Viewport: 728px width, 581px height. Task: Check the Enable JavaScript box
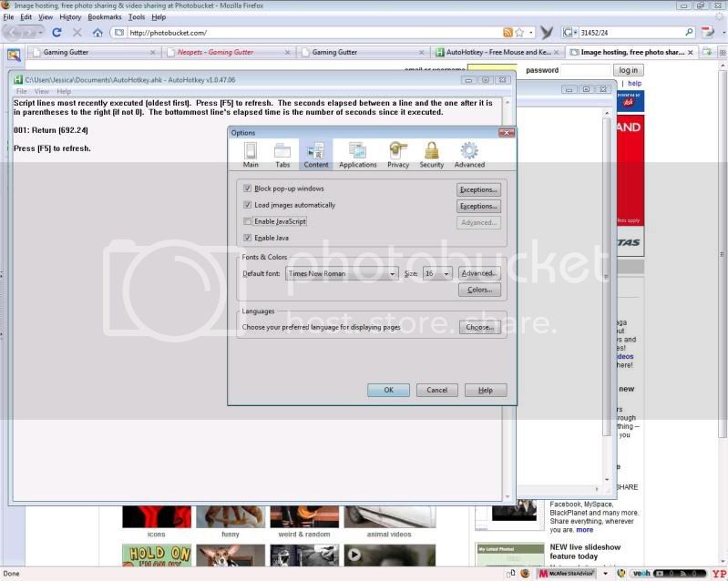click(248, 221)
